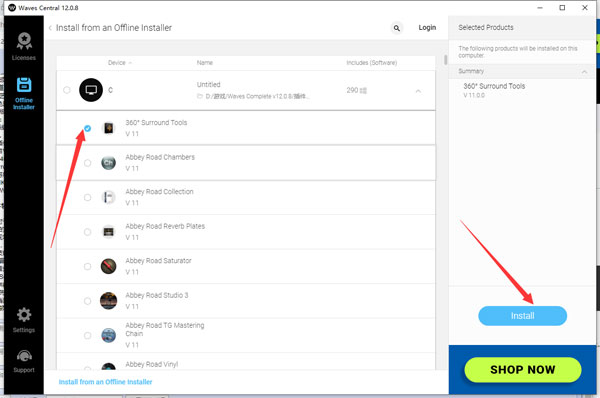
Task: Click the computer device icon for C
Action: pyautogui.click(x=91, y=90)
